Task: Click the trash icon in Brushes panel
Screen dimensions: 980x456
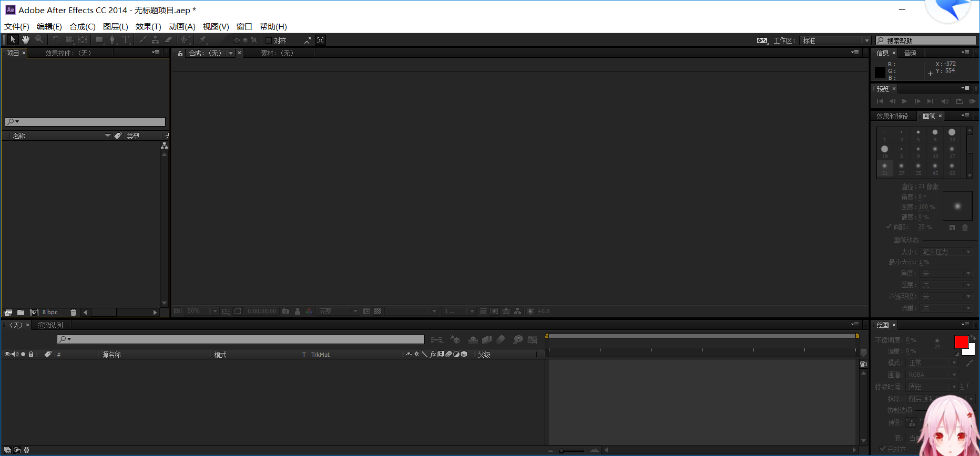Action: (965, 227)
